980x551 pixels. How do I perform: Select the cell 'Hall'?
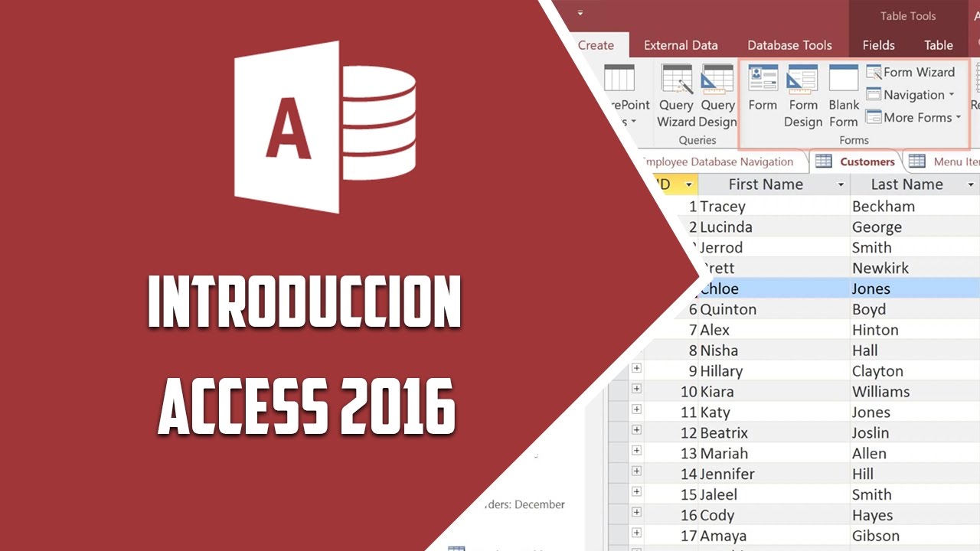coord(915,351)
